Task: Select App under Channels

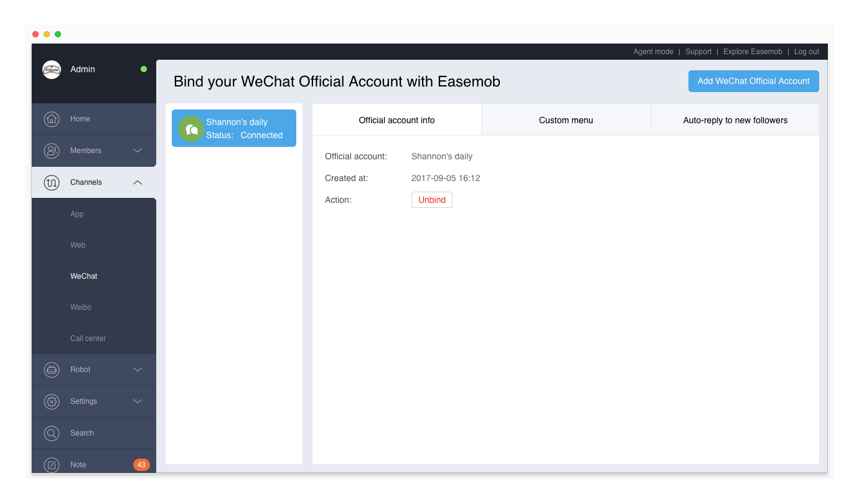Action: 77,214
